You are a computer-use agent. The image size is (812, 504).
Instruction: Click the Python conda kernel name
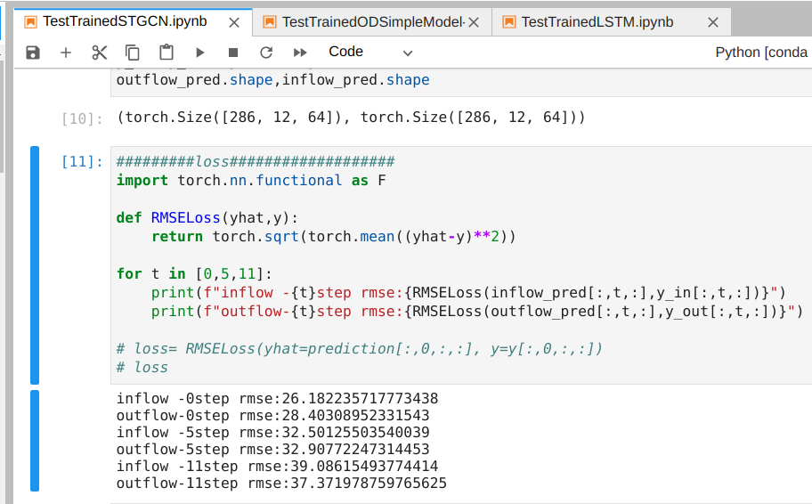762,53
